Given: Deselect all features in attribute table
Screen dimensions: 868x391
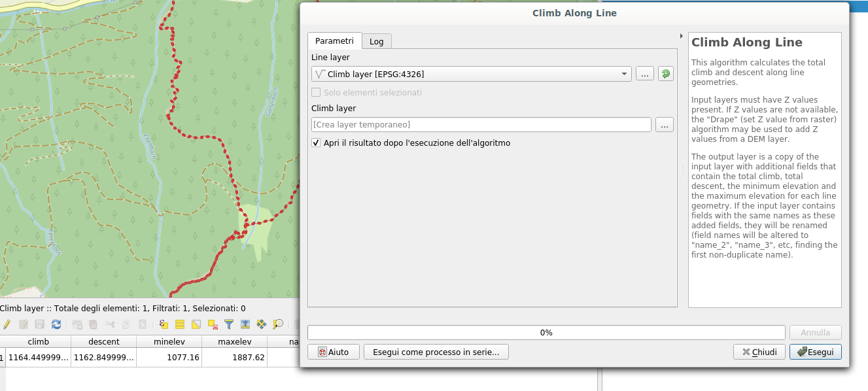Looking at the screenshot, I should 213,324.
